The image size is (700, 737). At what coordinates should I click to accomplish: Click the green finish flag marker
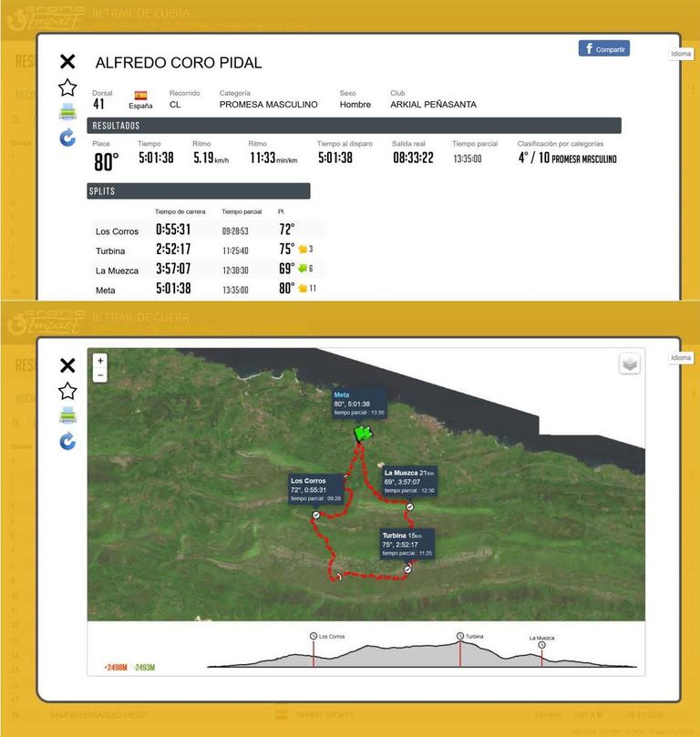coord(363,434)
